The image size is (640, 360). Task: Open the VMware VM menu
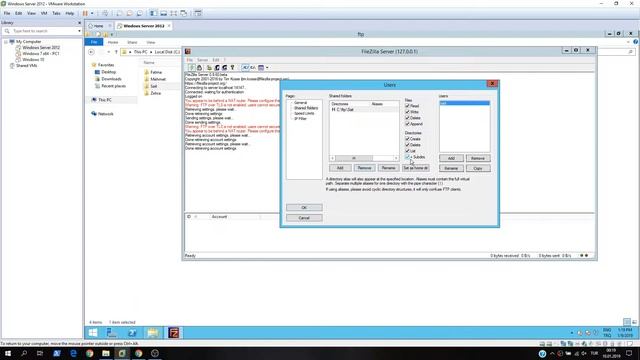click(44, 13)
